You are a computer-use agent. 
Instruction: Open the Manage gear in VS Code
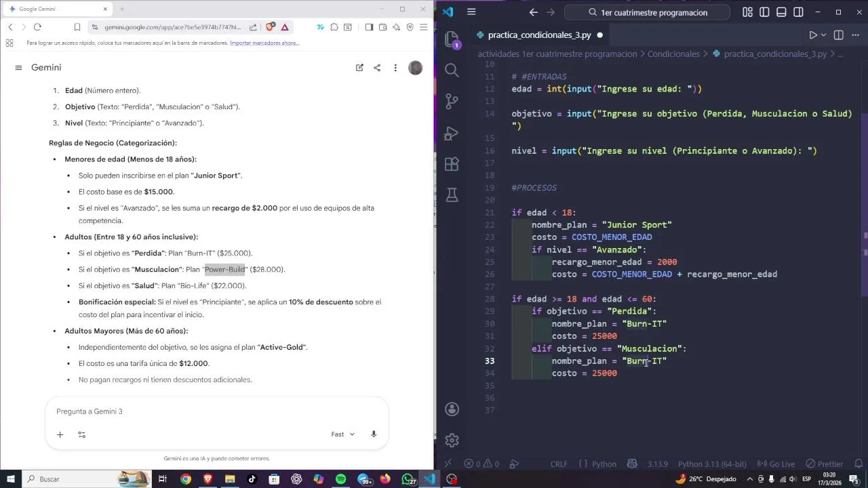[452, 441]
